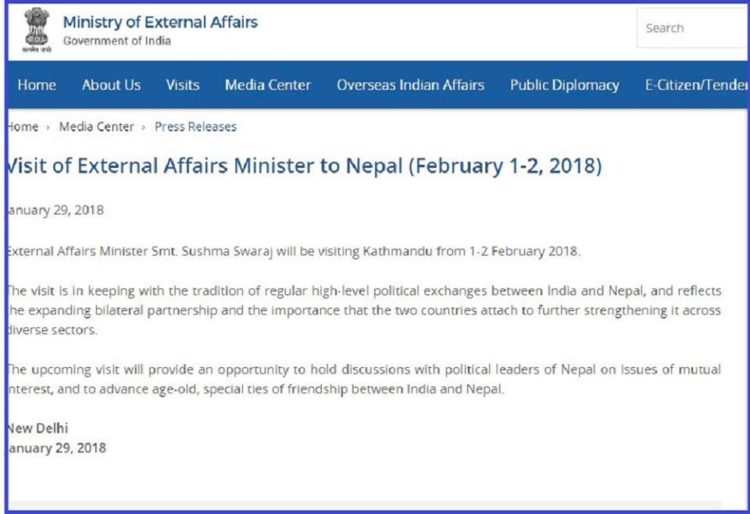Screen dimensions: 750x514
Task: Click the Government of India subtitle
Action: (x=117, y=41)
